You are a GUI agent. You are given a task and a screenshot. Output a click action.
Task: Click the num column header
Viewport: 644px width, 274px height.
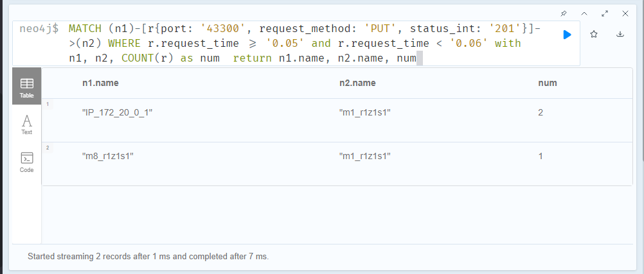[548, 83]
